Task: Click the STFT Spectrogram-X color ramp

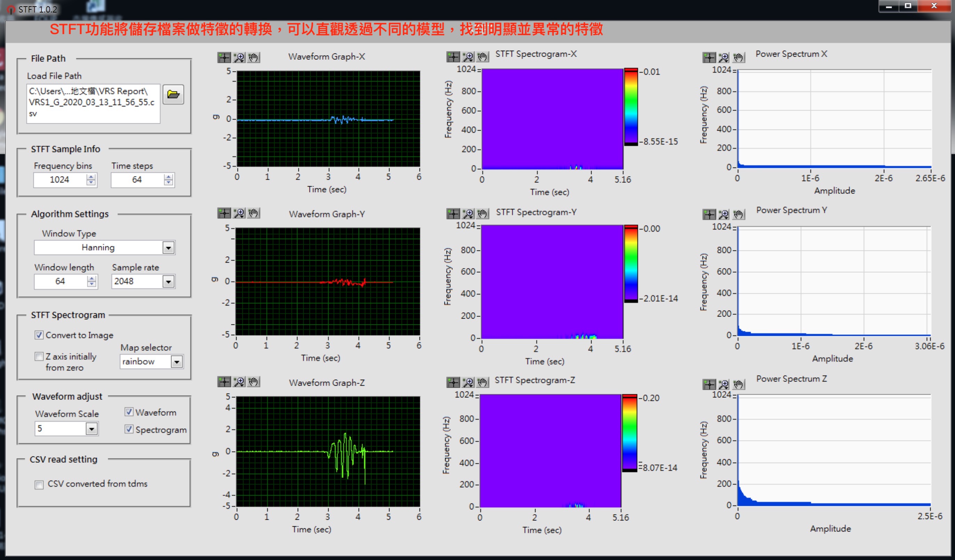Action: pyautogui.click(x=631, y=107)
